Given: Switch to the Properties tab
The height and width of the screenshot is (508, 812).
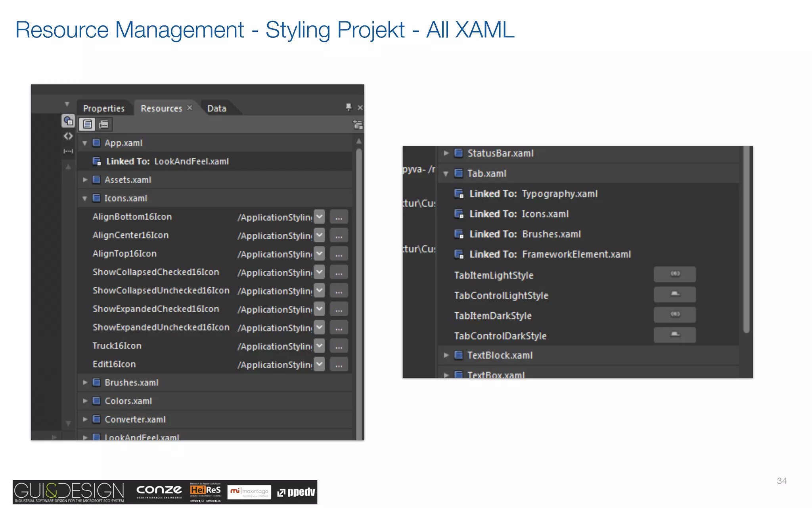Looking at the screenshot, I should pyautogui.click(x=103, y=108).
